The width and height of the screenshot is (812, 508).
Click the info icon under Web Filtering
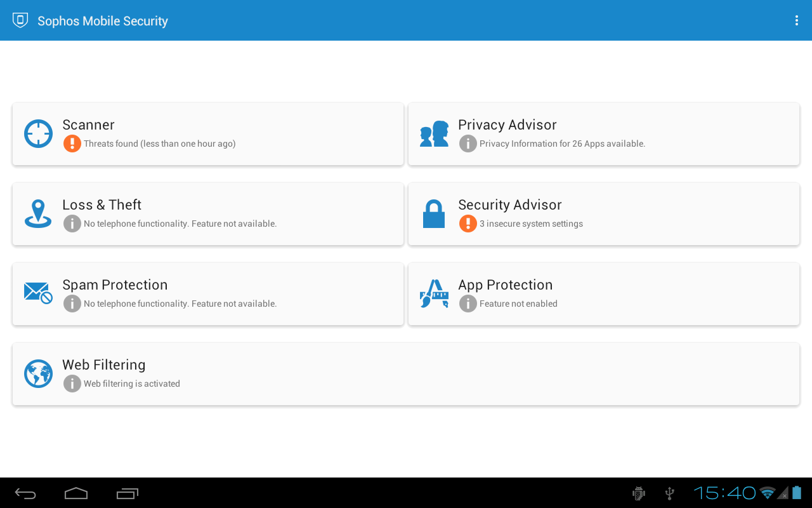pyautogui.click(x=72, y=384)
